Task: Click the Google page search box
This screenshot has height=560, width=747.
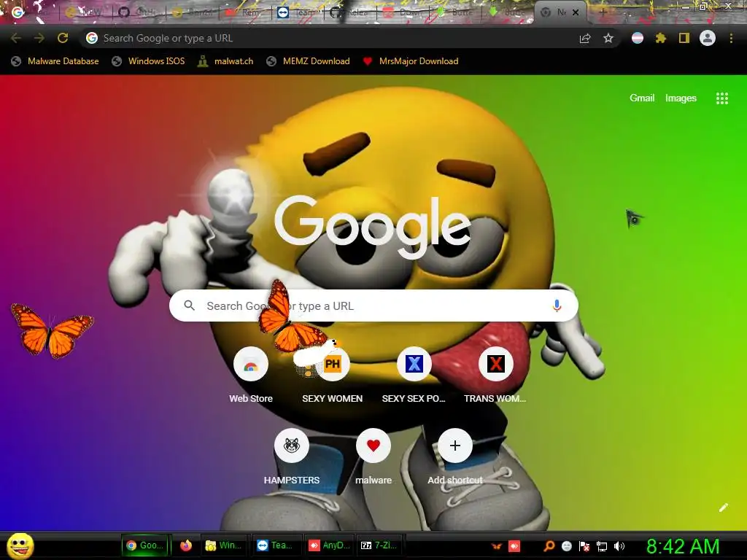Action: 373,306
